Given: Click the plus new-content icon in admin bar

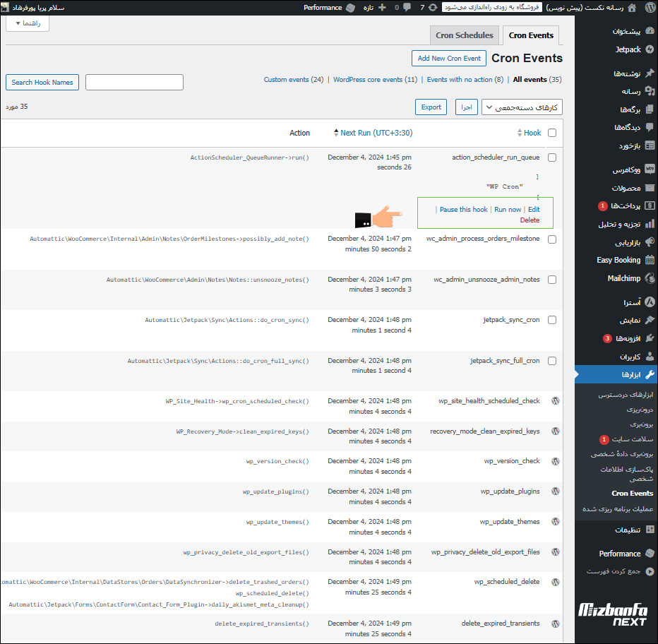Looking at the screenshot, I should pyautogui.click(x=382, y=8).
